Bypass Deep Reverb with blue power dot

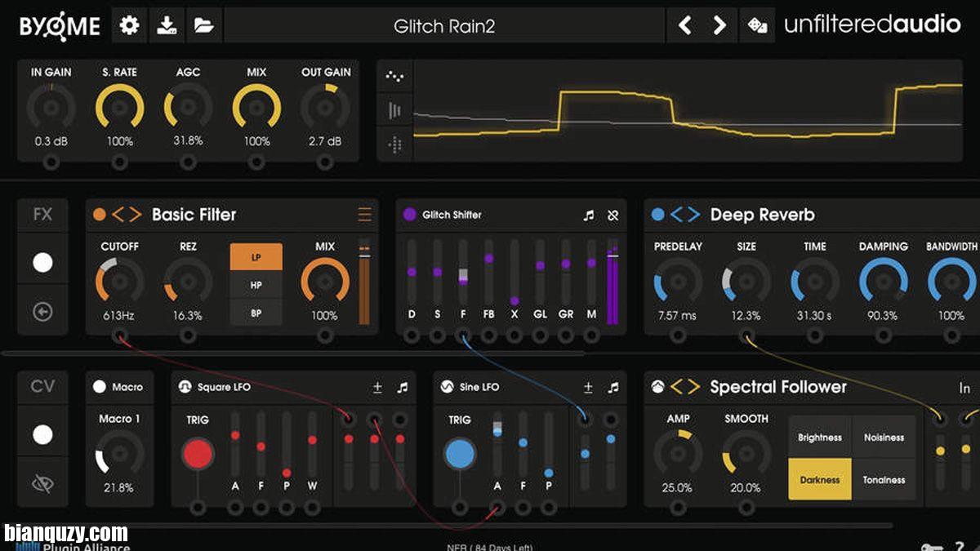point(657,215)
